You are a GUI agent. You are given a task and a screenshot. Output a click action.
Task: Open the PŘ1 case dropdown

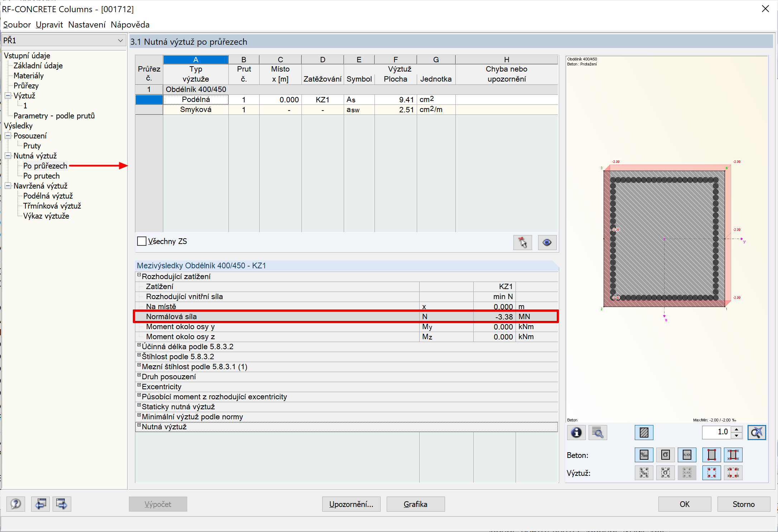120,40
